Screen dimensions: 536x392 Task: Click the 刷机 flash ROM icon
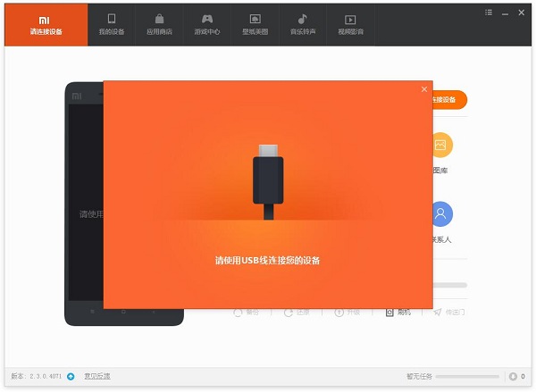[x=391, y=313]
